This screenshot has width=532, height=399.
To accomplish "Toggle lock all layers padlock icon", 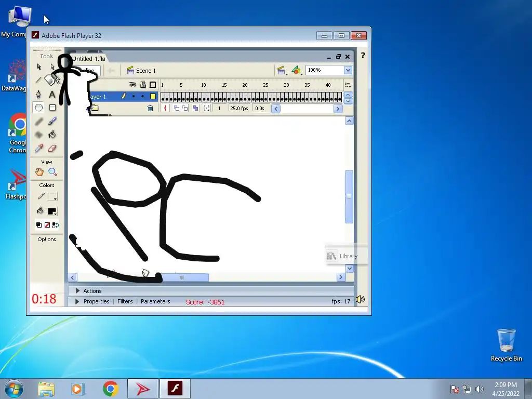I will click(x=143, y=85).
